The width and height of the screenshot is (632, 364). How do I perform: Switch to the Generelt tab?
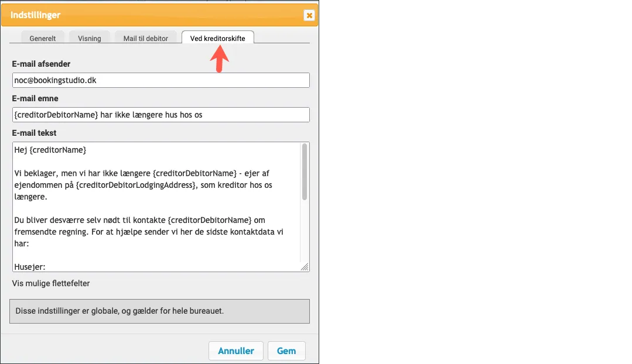pos(43,39)
